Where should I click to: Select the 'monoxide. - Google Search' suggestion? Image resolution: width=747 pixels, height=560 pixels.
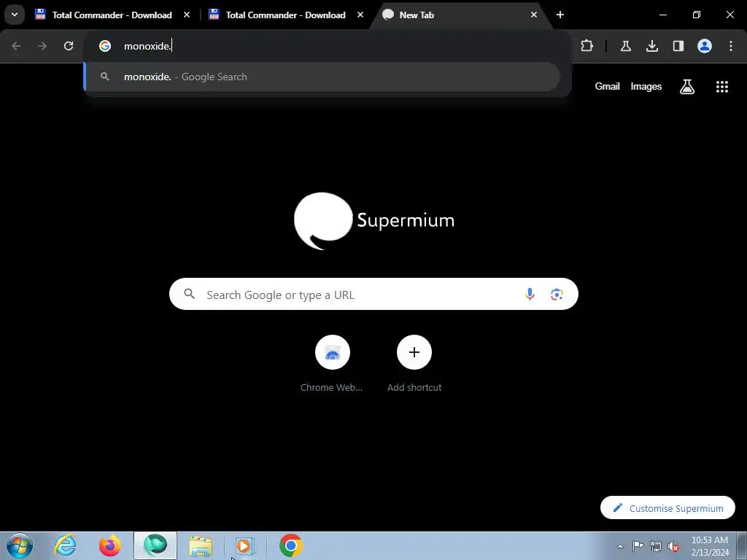(x=322, y=77)
